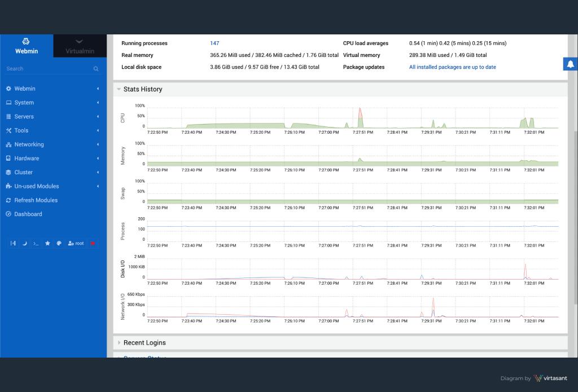Image resolution: width=578 pixels, height=392 pixels.
Task: Click the Disk I/O chart axis label
Action: 122,268
